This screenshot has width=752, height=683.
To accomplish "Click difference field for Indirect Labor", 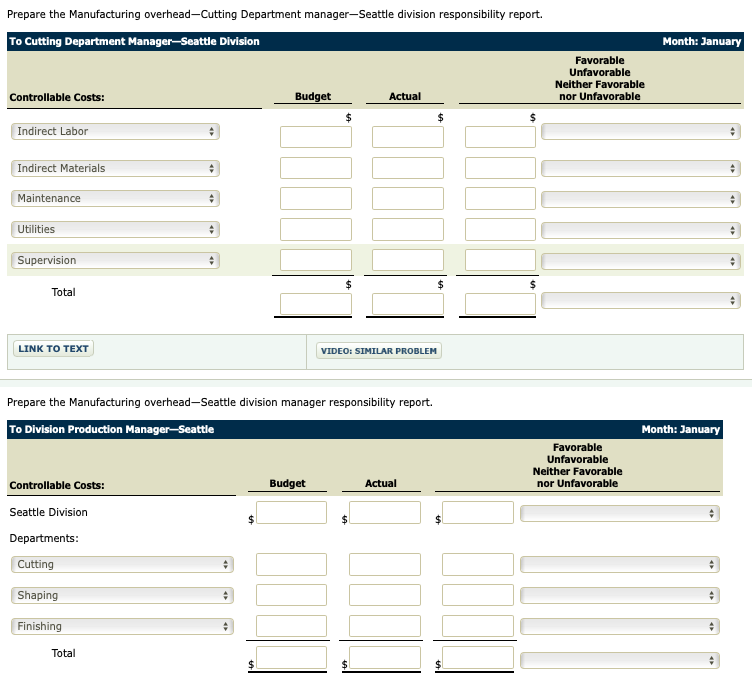I will click(x=500, y=137).
